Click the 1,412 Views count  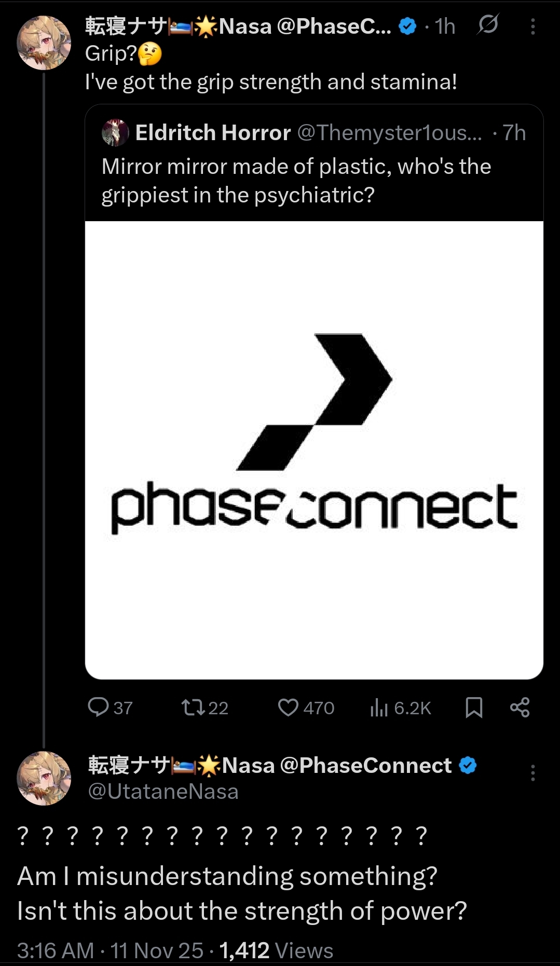[276, 950]
